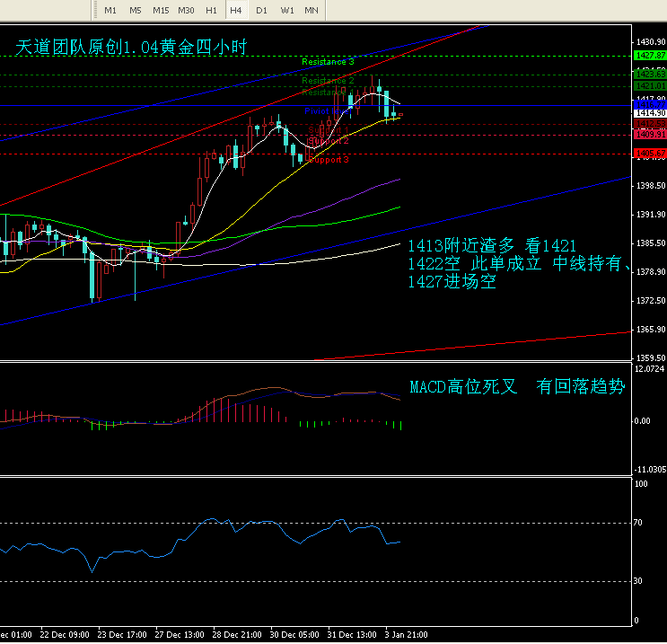Click the white 1414.90 current price label
This screenshot has width=667, height=644.
pos(649,113)
